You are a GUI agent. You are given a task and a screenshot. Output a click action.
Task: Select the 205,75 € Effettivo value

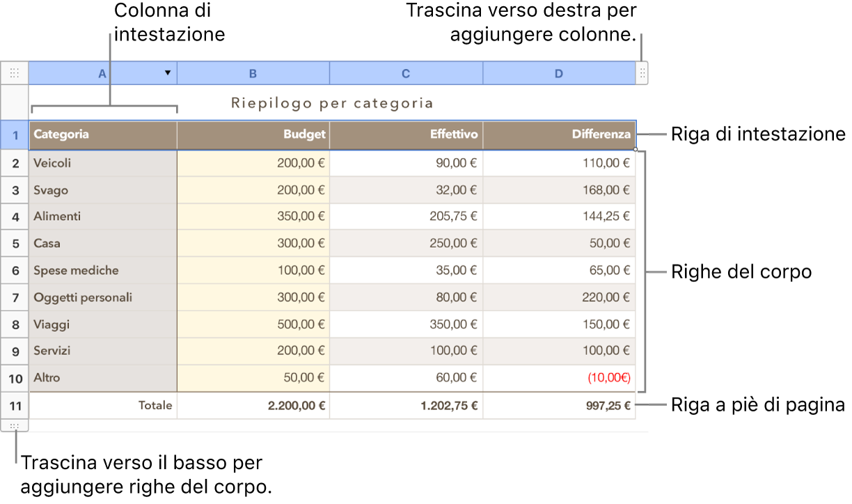406,217
